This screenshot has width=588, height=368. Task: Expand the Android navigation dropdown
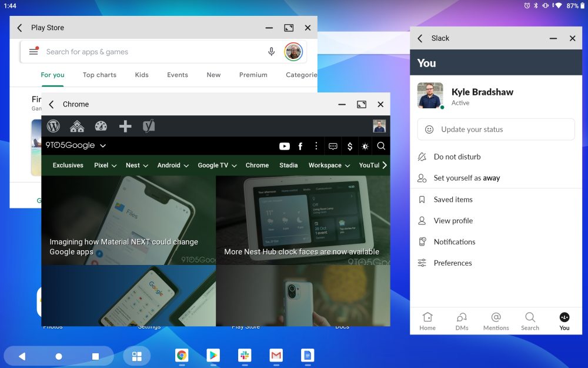[172, 165]
